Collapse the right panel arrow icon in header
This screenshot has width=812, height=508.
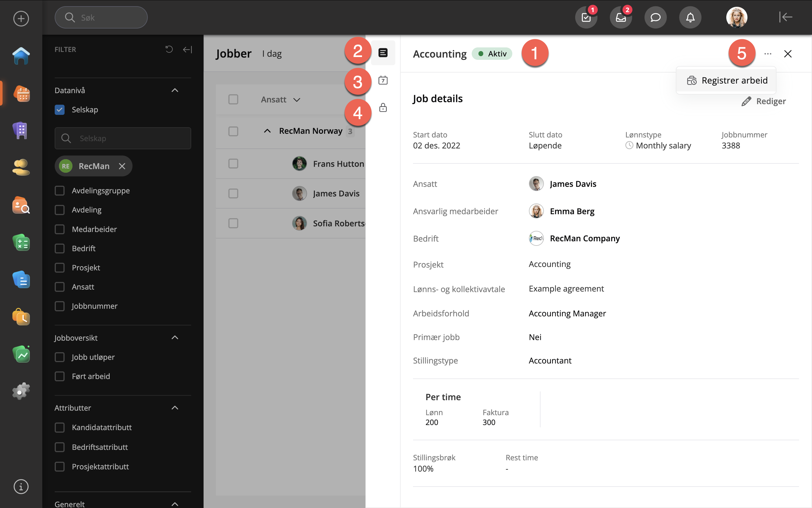click(785, 17)
